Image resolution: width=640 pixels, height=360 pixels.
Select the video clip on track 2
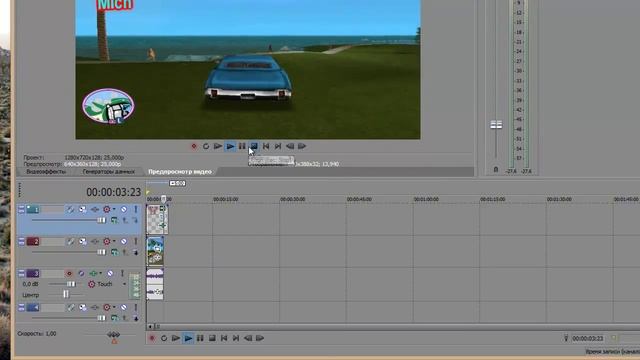155,251
